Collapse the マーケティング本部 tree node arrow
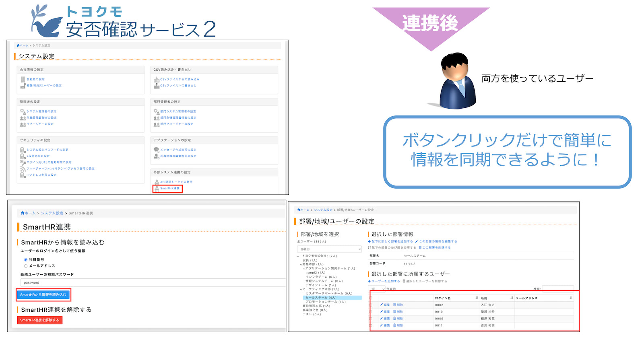Screen dimensions: 644x362 pos(301,290)
